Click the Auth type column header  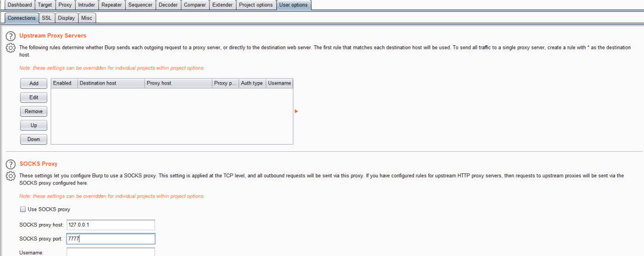tap(252, 83)
